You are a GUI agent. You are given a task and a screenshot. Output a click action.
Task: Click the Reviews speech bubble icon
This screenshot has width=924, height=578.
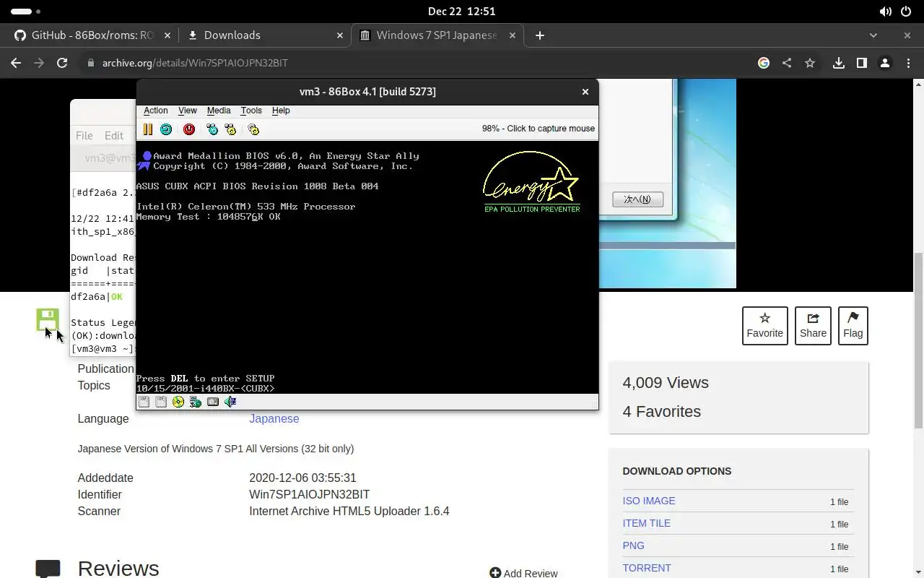48,569
